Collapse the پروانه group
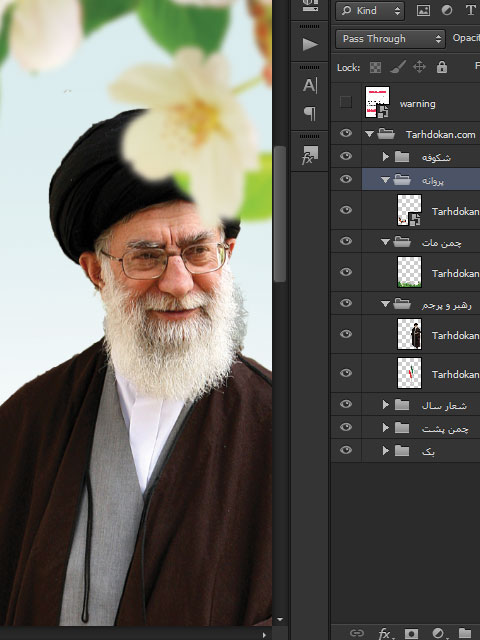 tap(385, 180)
